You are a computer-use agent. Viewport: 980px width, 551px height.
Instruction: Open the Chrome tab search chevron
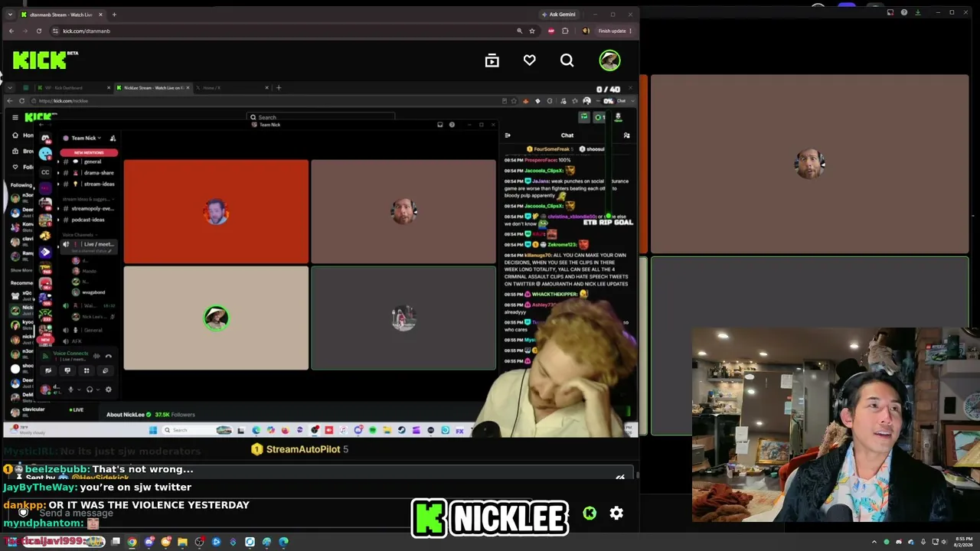(x=10, y=15)
